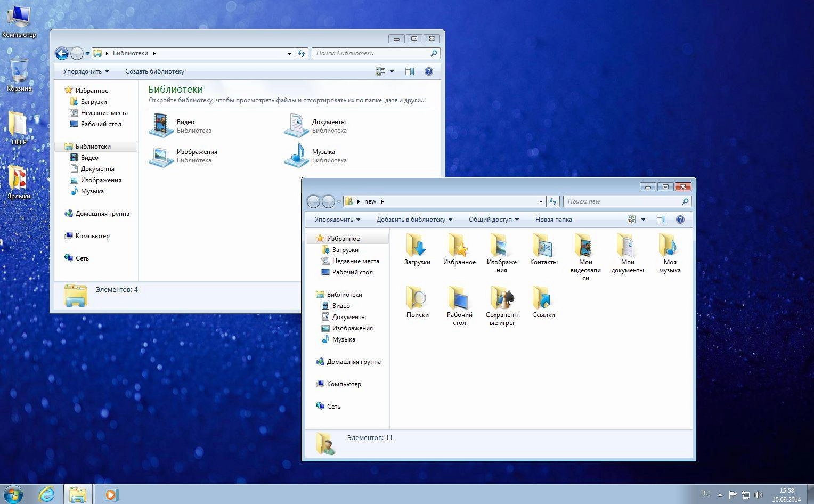Open volume control in system tray
Screen dimensions: 814x504
tap(759, 495)
